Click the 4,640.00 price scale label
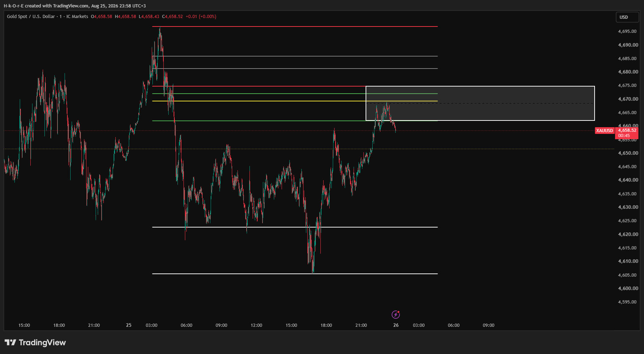644x354 pixels. click(628, 180)
